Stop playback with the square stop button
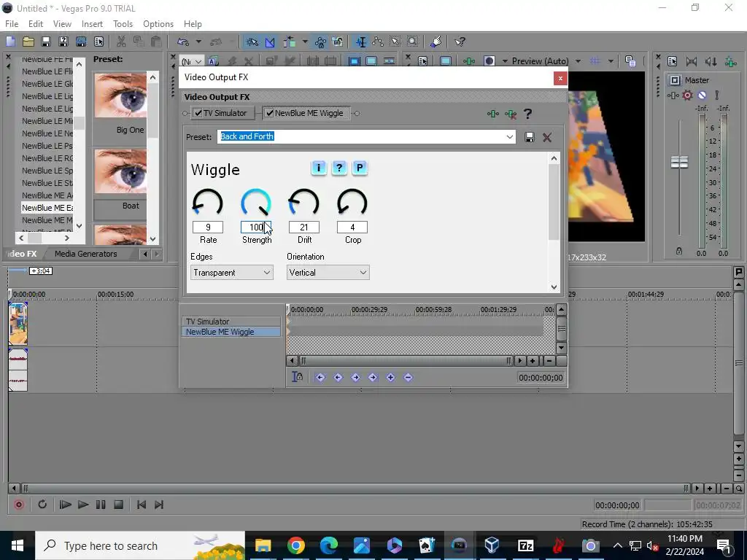This screenshot has width=747, height=560. point(119,505)
